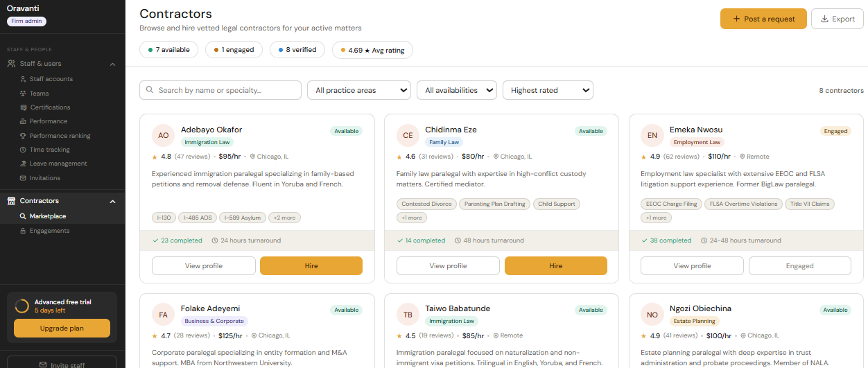Image resolution: width=868 pixels, height=368 pixels.
Task: Focus the search by name or specialty field
Action: click(x=220, y=90)
